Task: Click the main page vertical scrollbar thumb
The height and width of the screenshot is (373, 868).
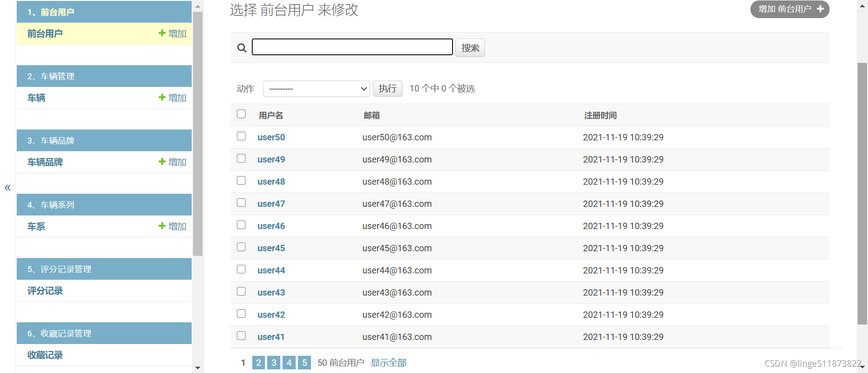Action: [x=862, y=194]
